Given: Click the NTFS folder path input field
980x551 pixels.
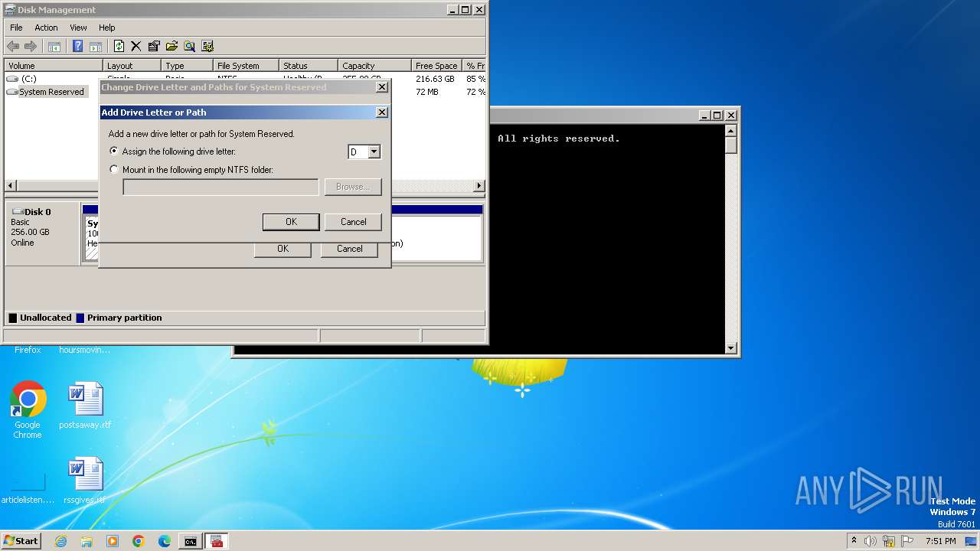Looking at the screenshot, I should (220, 187).
